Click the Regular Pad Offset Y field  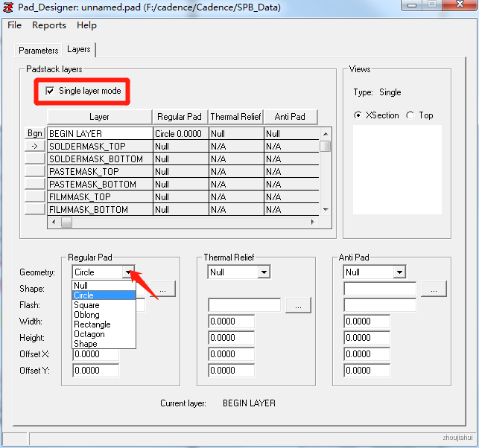coord(96,371)
